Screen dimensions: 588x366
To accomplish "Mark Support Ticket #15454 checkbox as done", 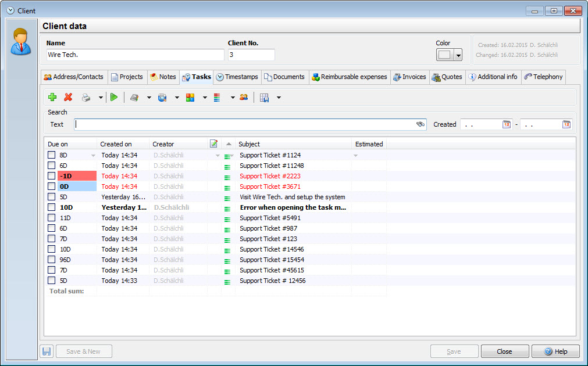I will click(x=52, y=260).
